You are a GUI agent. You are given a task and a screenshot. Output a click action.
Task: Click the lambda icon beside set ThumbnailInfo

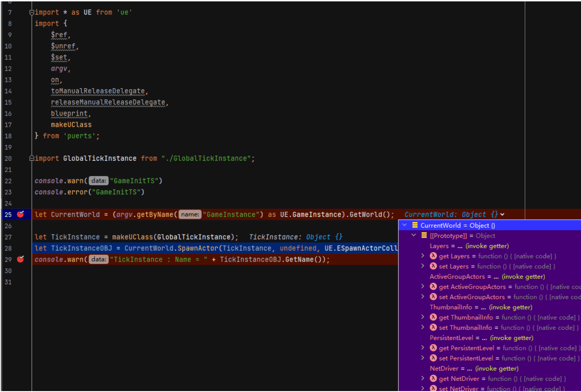pyautogui.click(x=433, y=327)
